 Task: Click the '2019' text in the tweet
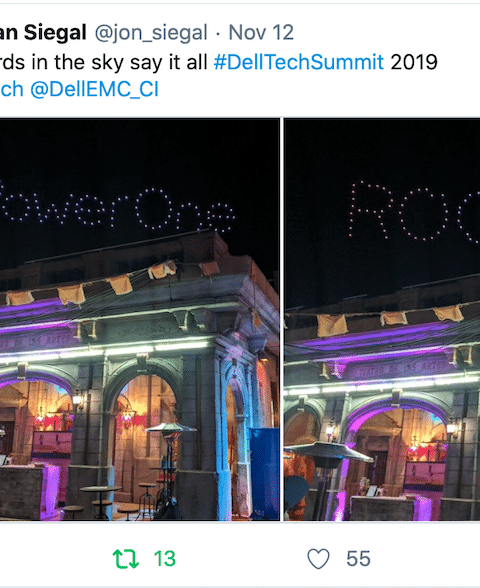click(414, 62)
